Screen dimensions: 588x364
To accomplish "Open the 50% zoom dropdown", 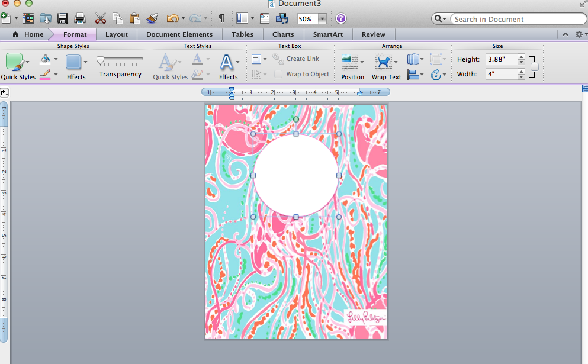I will 322,18.
